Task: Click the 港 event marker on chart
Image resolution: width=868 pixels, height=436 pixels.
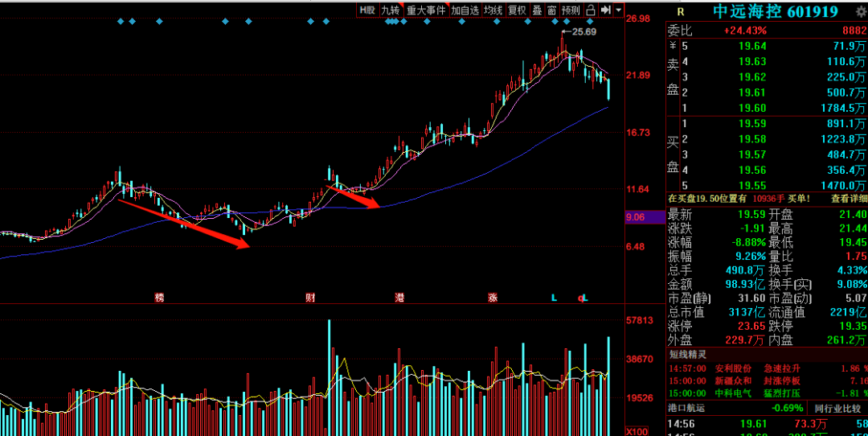Action: (x=399, y=298)
